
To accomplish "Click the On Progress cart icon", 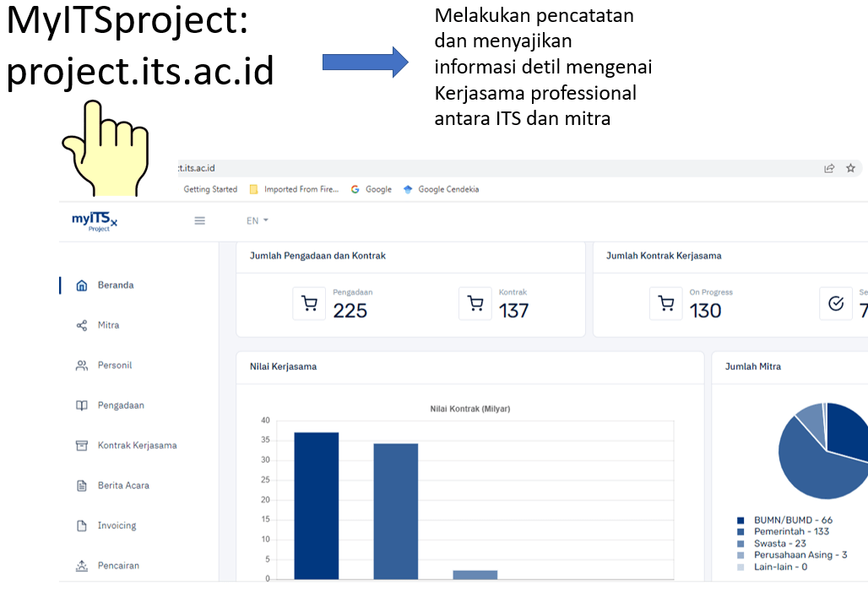I will [x=666, y=303].
